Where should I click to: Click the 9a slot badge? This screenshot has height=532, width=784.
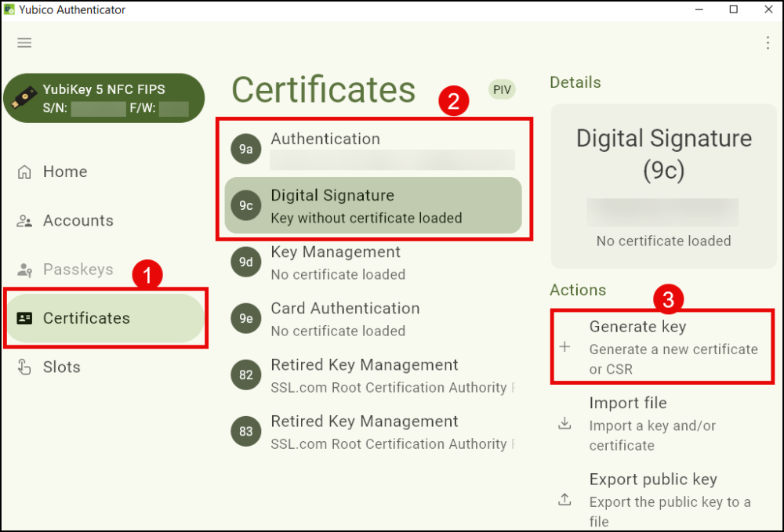pos(245,149)
